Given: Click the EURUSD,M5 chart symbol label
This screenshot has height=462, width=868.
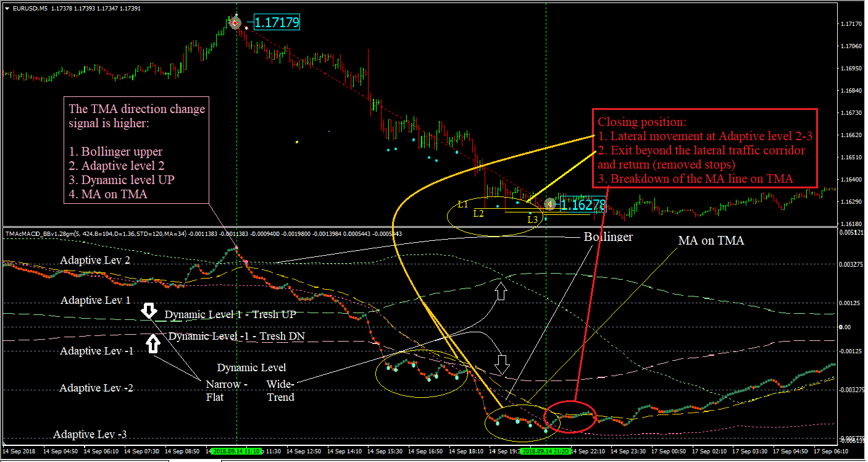Looking at the screenshot, I should click(30, 7).
